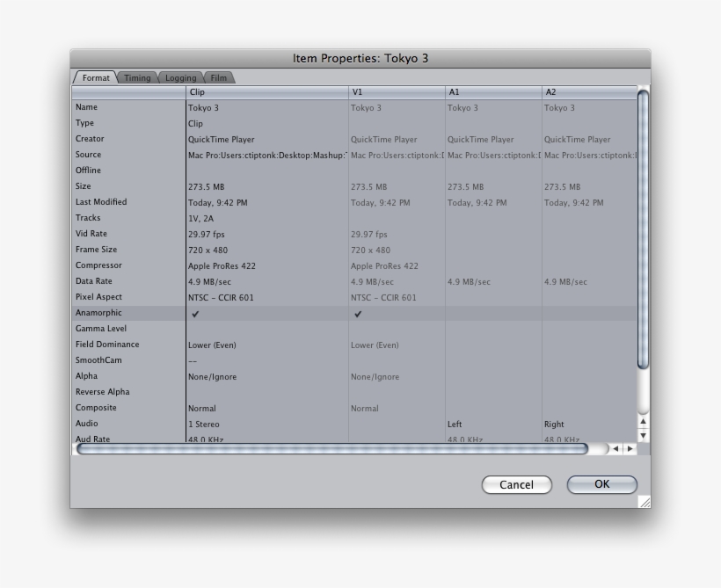This screenshot has width=721, height=588.
Task: Open Field Dominance Lower (Even) for Clip
Action: click(212, 345)
